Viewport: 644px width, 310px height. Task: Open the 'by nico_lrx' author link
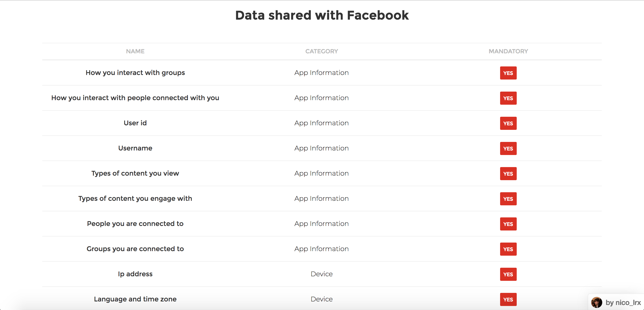[623, 302]
